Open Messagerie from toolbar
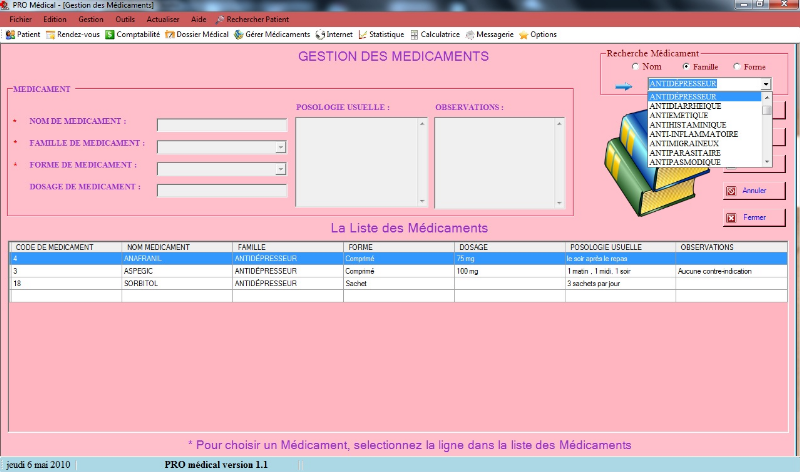 tap(488, 34)
